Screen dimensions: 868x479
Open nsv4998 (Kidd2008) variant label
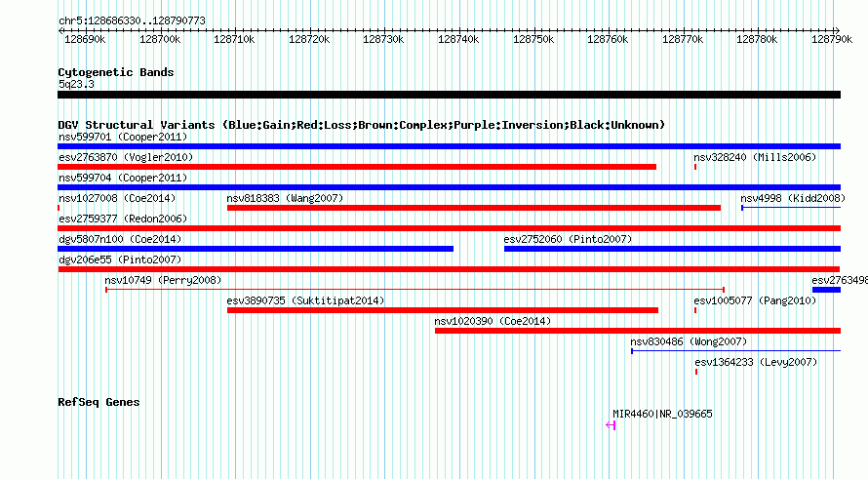[793, 198]
